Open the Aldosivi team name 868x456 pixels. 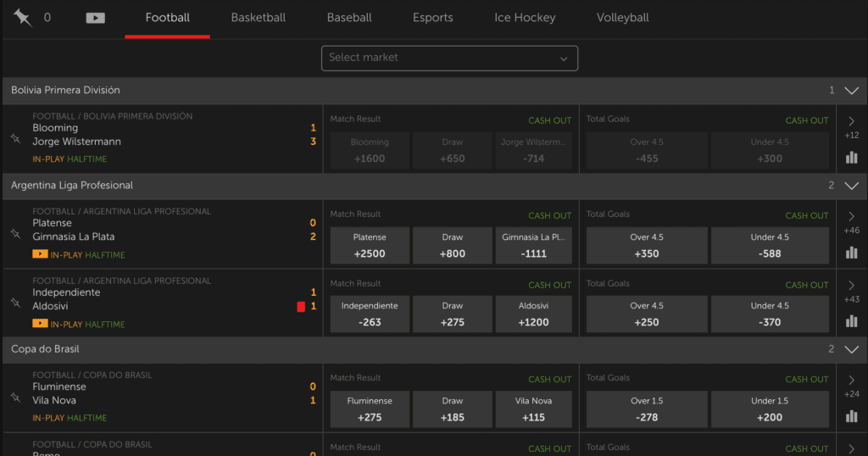(50, 306)
